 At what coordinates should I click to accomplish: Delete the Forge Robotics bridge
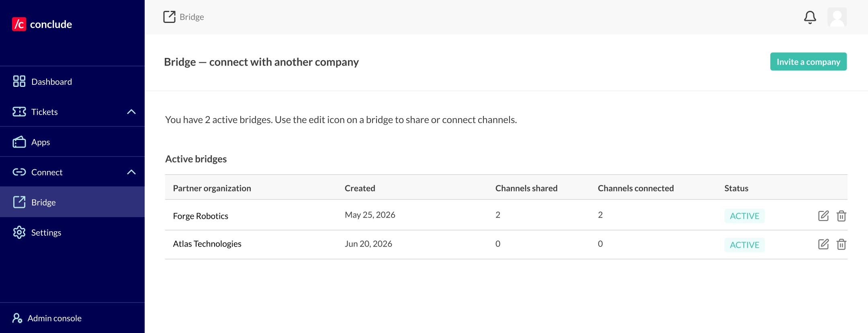[x=841, y=216]
